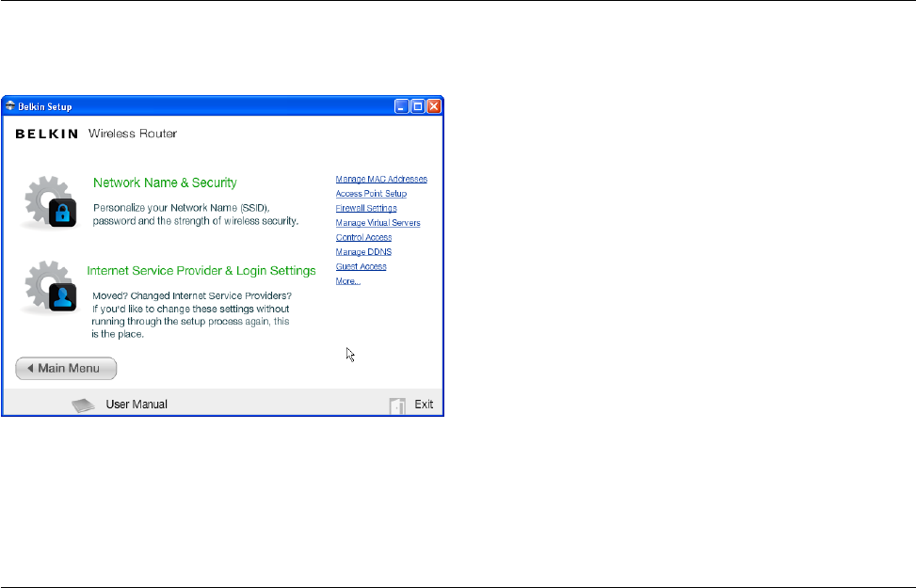Open Access Point Setup link
The width and height of the screenshot is (916, 588).
[371, 193]
